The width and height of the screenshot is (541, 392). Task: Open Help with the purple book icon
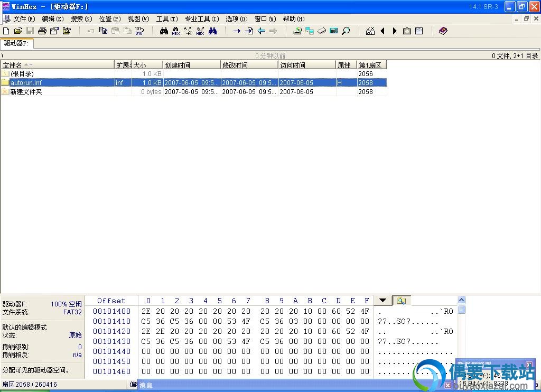click(x=443, y=31)
